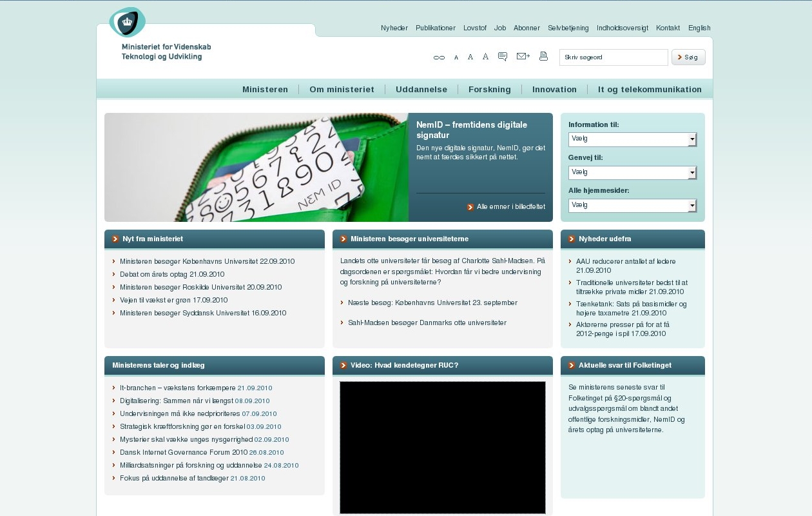The height and width of the screenshot is (516, 812).
Task: Open the Om ministeriet menu
Action: tap(342, 90)
